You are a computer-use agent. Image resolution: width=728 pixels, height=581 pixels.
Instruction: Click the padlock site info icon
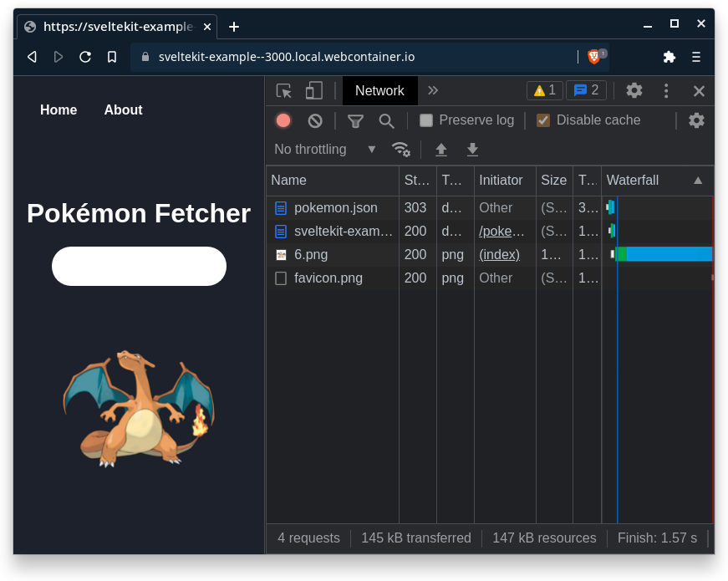click(145, 57)
